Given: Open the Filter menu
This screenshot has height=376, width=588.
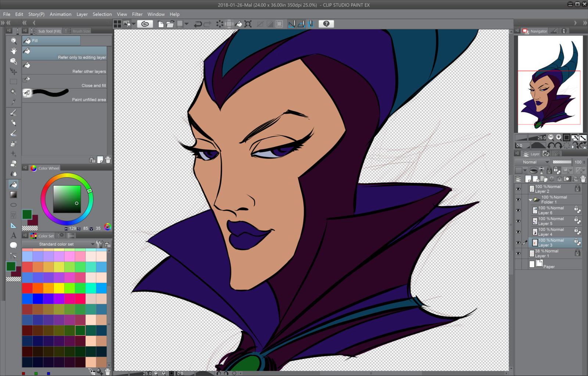Looking at the screenshot, I should [137, 14].
